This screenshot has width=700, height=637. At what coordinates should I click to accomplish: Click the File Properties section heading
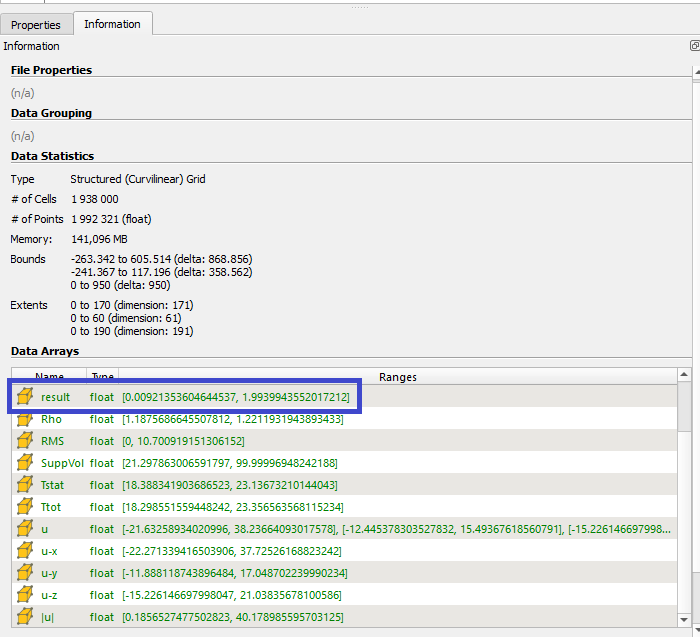click(x=51, y=70)
